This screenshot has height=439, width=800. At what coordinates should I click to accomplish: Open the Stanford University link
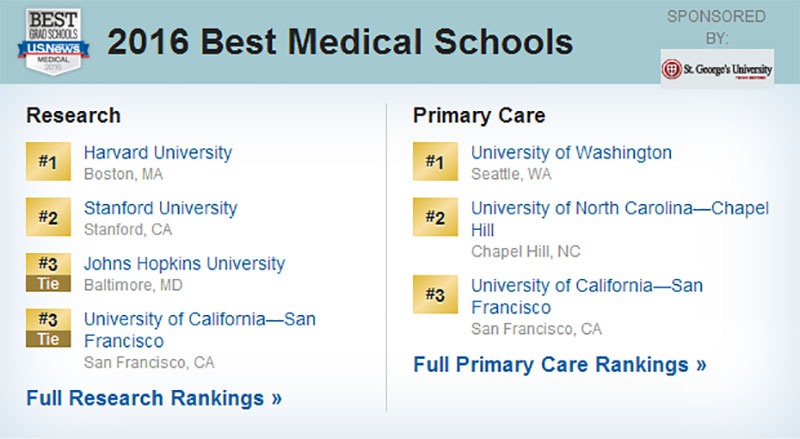(160, 208)
